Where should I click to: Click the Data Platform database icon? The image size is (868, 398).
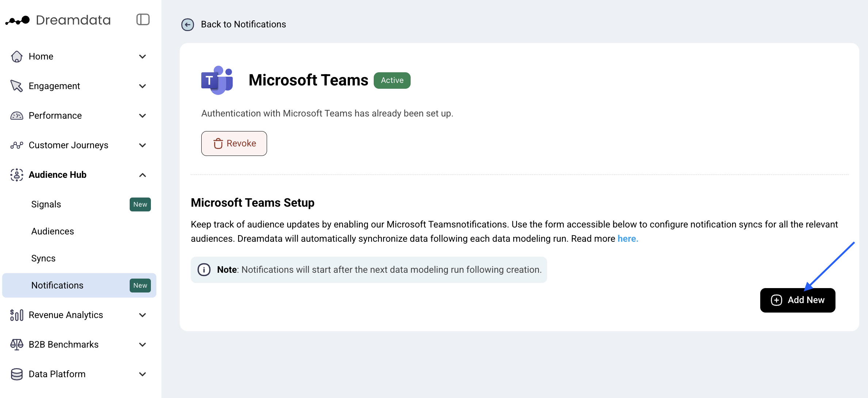[17, 374]
